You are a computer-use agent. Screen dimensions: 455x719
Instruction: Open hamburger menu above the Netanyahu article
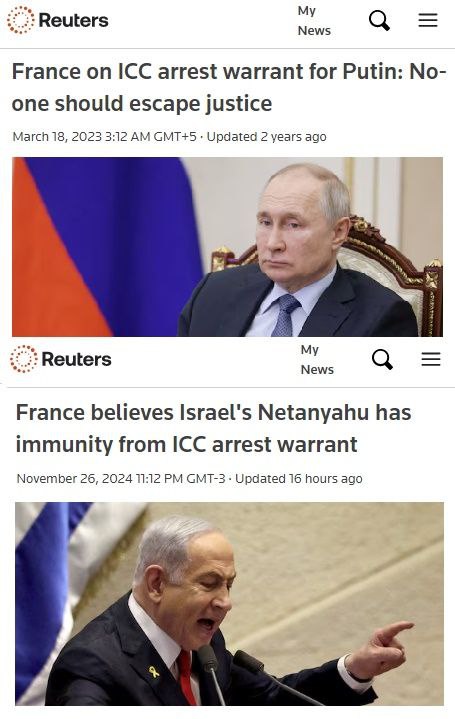tap(431, 359)
